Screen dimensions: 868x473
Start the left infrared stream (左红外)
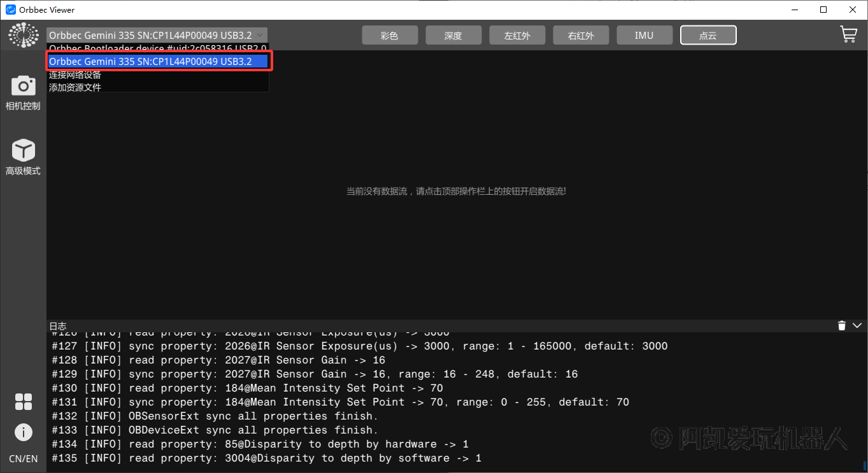point(517,36)
